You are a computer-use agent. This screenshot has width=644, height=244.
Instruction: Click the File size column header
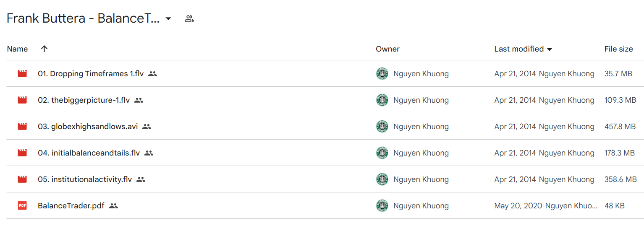(618, 49)
